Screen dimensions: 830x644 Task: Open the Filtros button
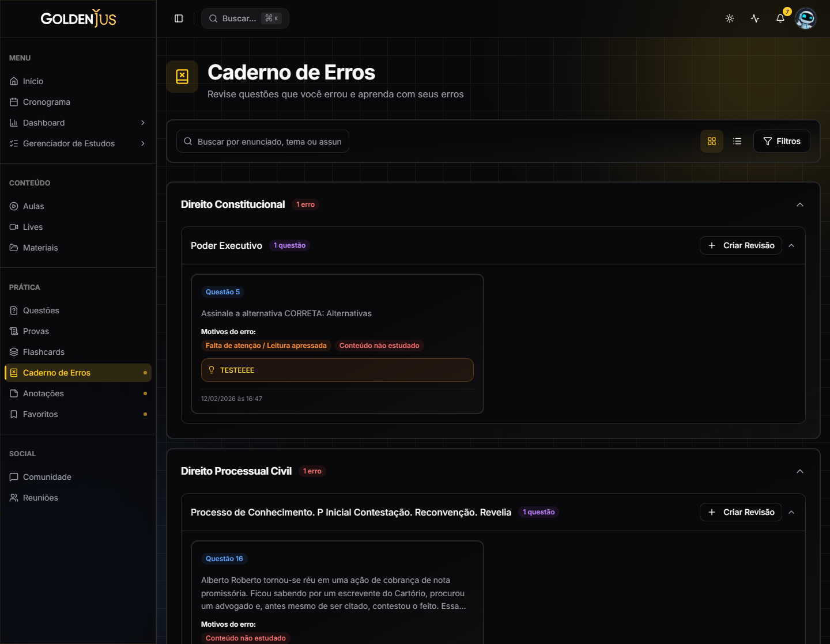click(782, 141)
